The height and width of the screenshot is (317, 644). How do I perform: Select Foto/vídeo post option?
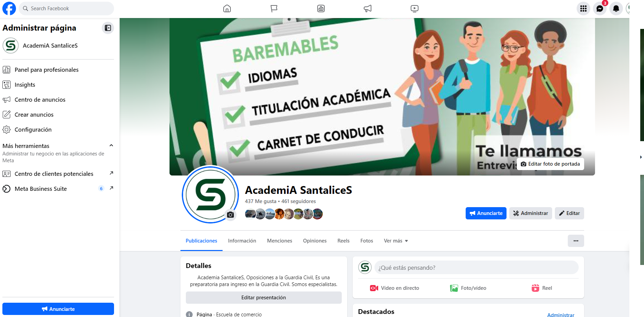click(x=468, y=288)
